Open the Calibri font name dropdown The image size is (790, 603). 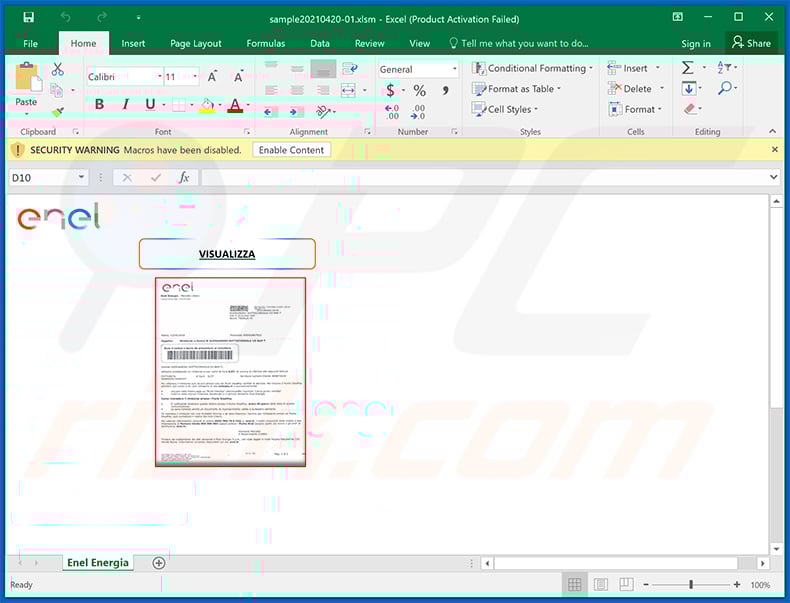[x=159, y=77]
